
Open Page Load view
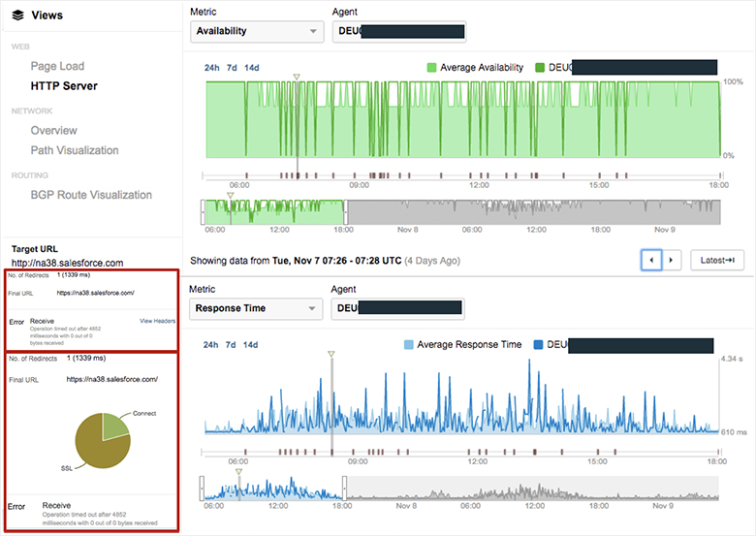click(x=71, y=66)
